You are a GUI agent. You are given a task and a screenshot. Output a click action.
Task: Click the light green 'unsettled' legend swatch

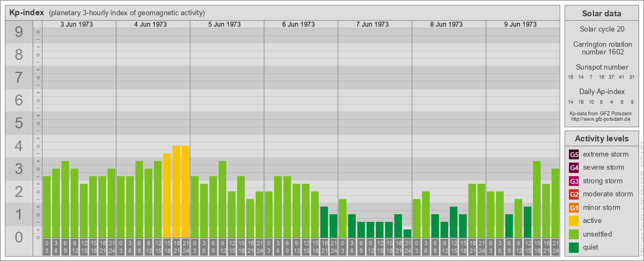click(574, 234)
